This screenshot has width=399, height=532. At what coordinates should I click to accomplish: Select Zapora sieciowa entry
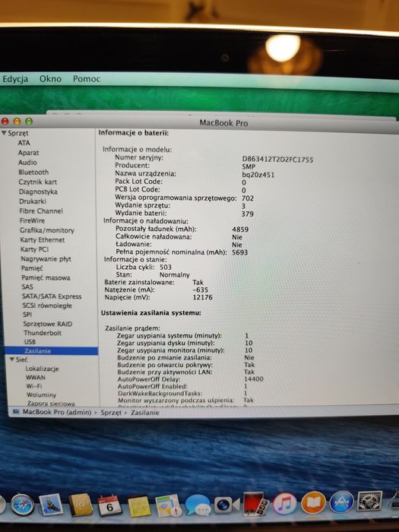[x=51, y=404]
